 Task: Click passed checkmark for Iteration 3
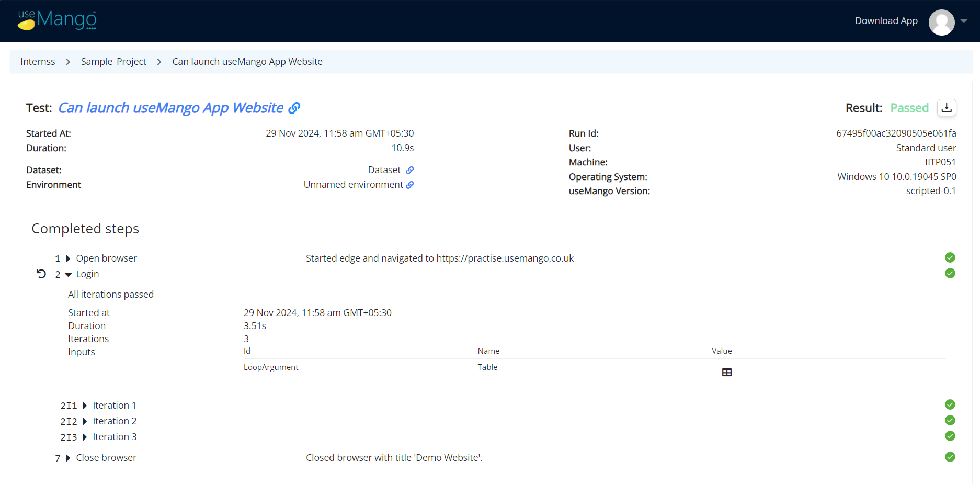(950, 436)
